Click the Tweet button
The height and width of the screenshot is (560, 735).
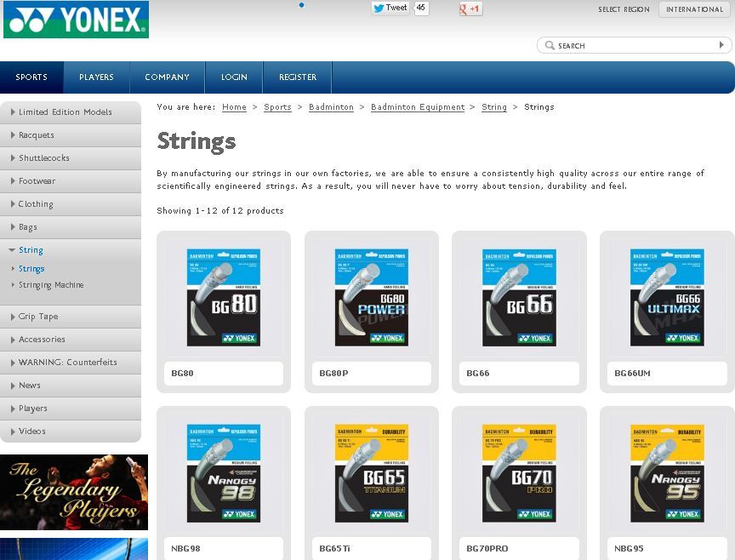[390, 8]
